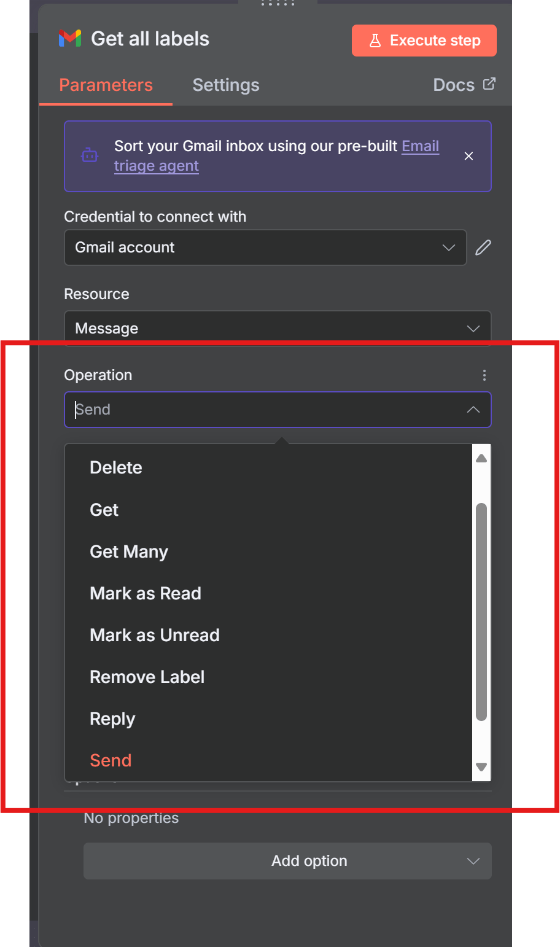560x947 pixels.
Task: Expand the Add option dropdown
Action: pyautogui.click(x=287, y=861)
